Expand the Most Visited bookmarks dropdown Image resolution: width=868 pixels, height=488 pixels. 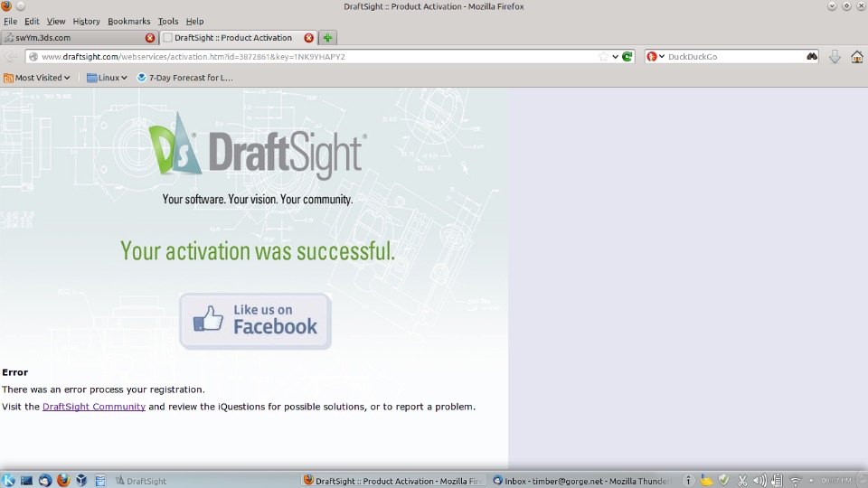[x=37, y=78]
